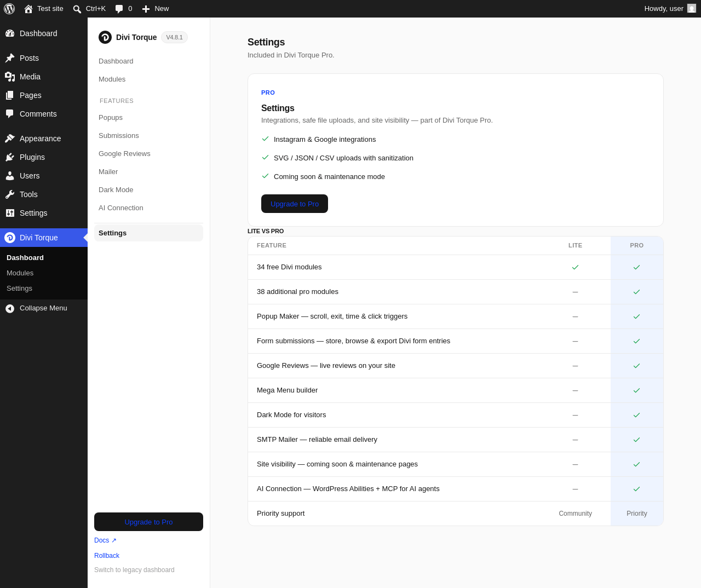Viewport: 701px width, 588px height.
Task: Click the 'Coming soon & maintenance mode' text
Action: tap(329, 177)
